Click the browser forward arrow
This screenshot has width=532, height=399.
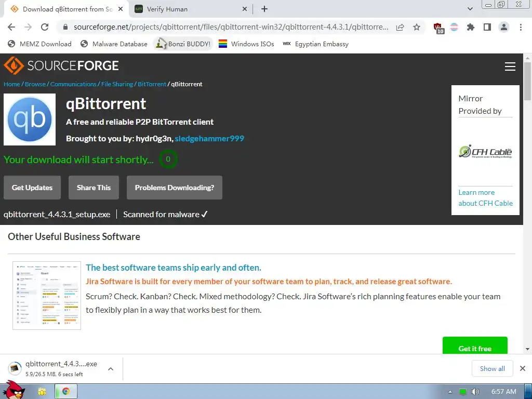click(28, 27)
